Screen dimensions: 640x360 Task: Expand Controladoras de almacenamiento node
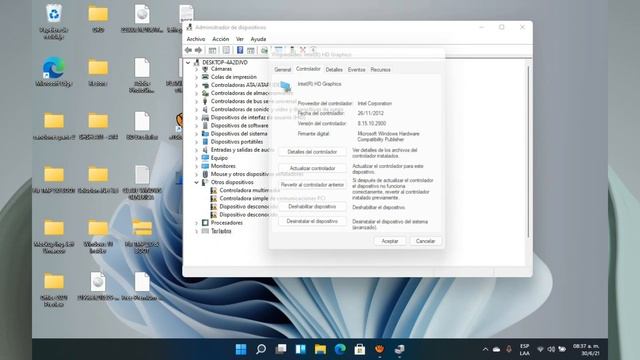coord(197,93)
